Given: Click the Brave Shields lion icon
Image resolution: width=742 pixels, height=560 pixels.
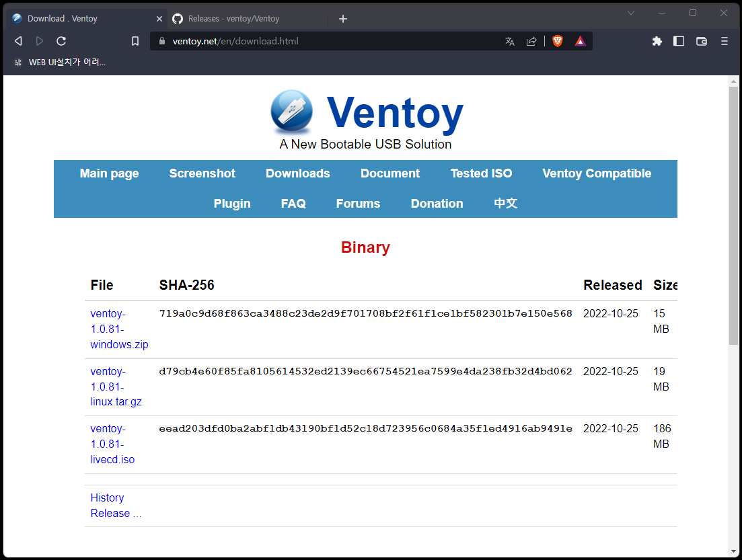Looking at the screenshot, I should click(x=558, y=41).
